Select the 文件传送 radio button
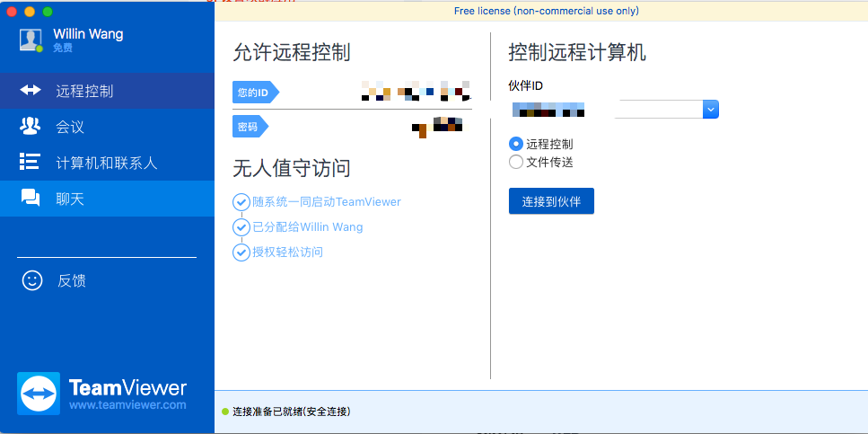Screen dimensions: 868x434 click(x=515, y=162)
